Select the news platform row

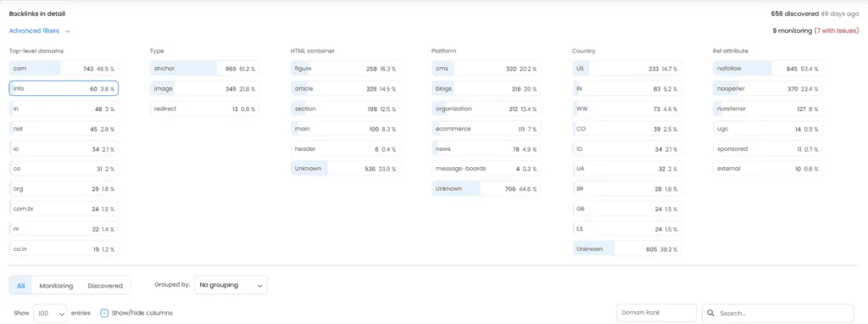(486, 149)
